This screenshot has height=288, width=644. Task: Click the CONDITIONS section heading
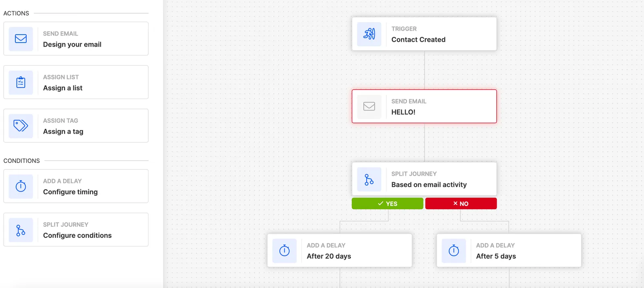[x=22, y=161]
